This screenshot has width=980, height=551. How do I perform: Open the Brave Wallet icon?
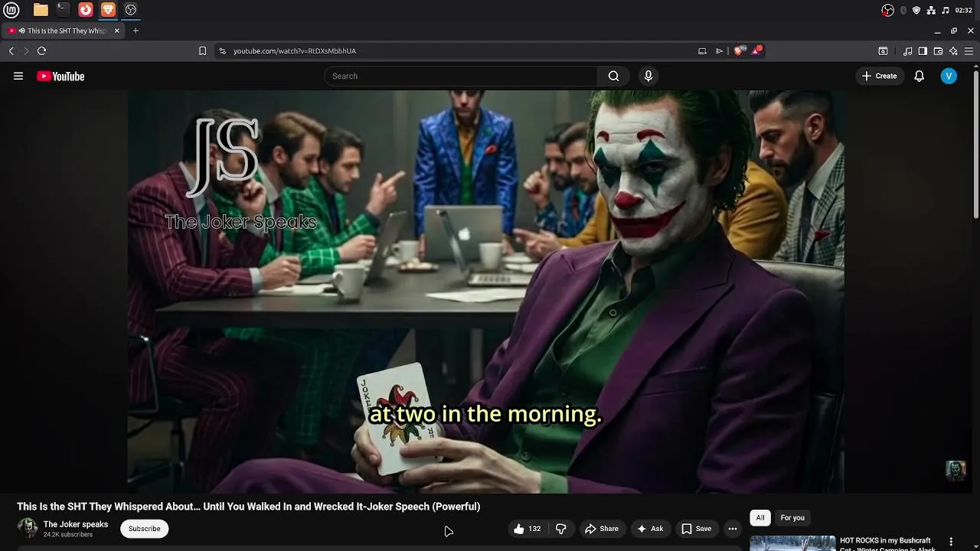[x=938, y=51]
